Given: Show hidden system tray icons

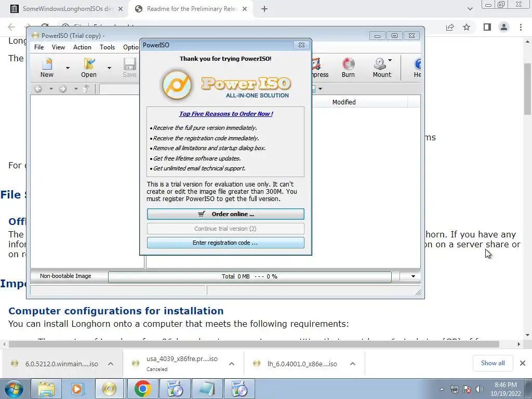Looking at the screenshot, I should (x=442, y=390).
